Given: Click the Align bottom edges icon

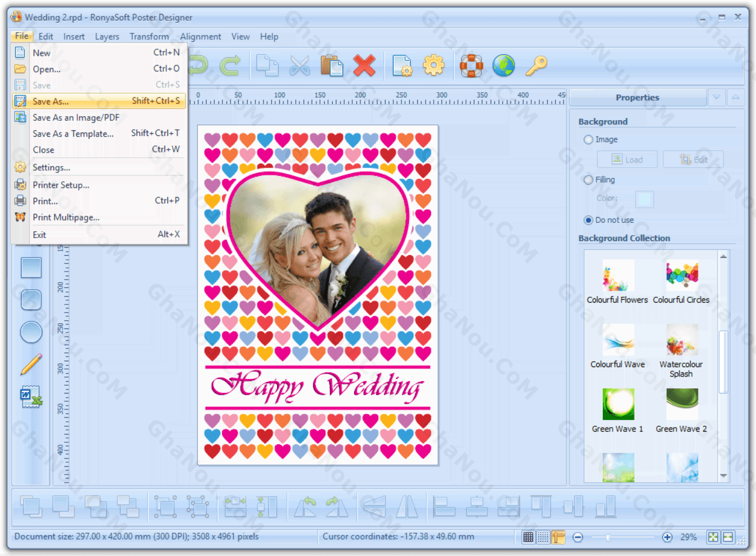Looking at the screenshot, I should tap(605, 506).
